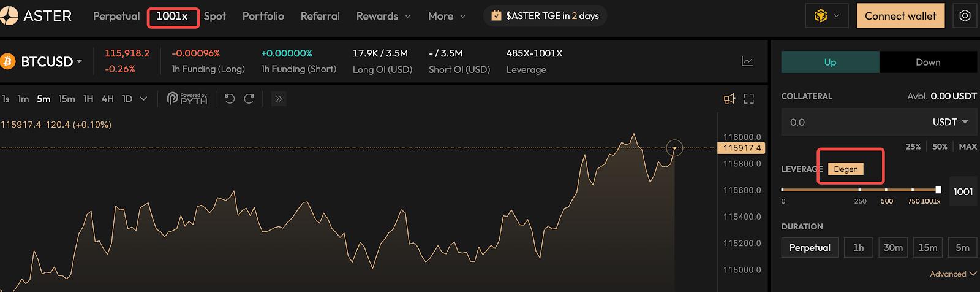Open the hexagon settings icon
This screenshot has width=980, height=292.
pos(965,16)
